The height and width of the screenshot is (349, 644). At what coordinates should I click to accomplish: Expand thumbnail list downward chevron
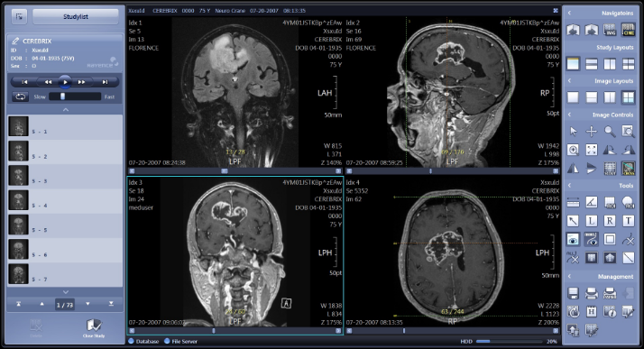coord(65,292)
